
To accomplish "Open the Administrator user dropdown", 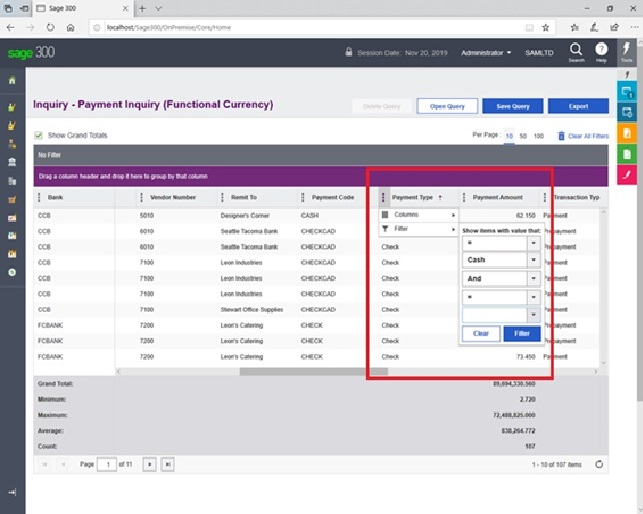I will pos(486,53).
